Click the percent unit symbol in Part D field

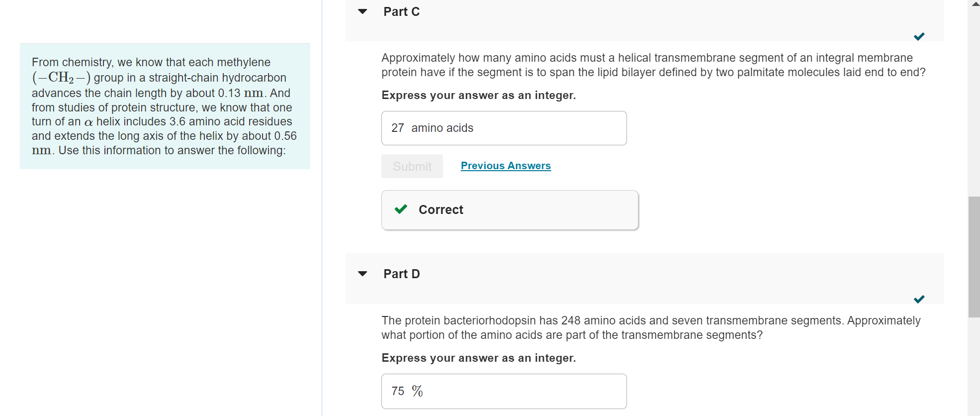tap(417, 391)
